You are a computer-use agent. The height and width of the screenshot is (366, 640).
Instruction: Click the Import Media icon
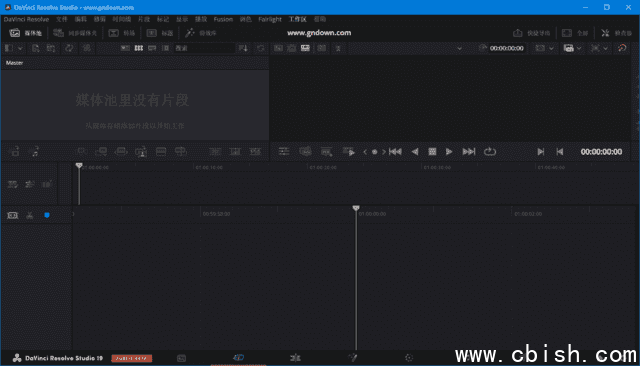[x=36, y=48]
